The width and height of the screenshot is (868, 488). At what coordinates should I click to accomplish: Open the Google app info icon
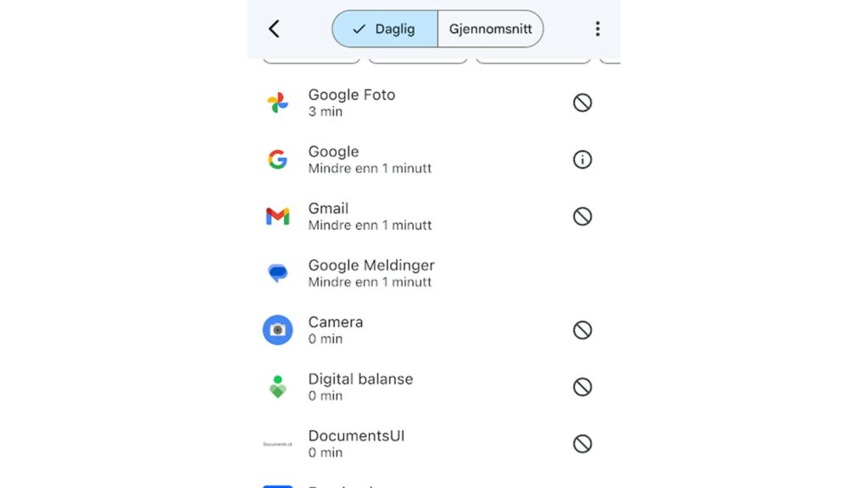(582, 159)
